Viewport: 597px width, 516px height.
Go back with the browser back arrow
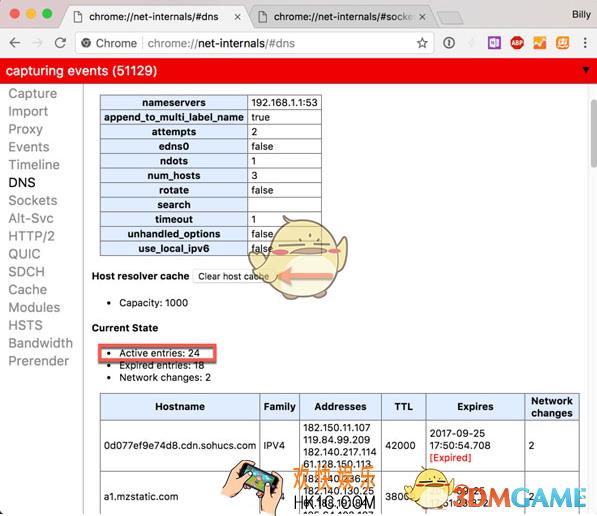tap(15, 43)
